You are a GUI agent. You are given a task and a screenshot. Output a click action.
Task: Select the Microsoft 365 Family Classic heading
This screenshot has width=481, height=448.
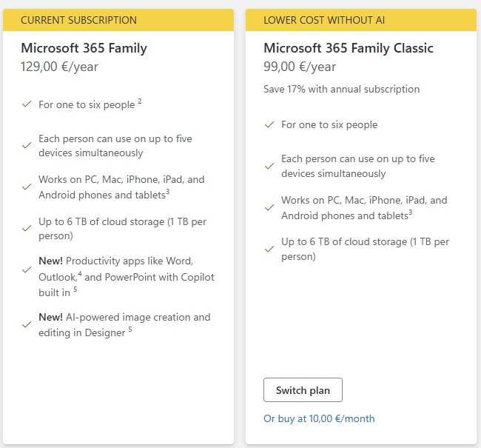click(349, 48)
